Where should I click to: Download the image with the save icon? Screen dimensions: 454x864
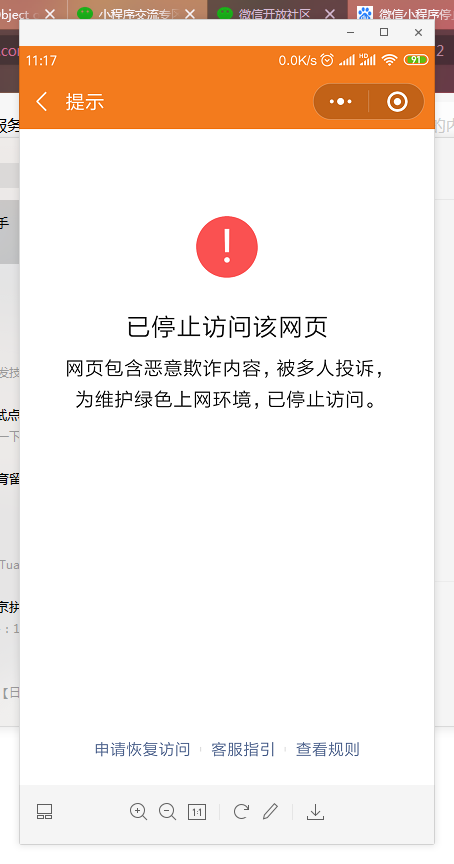click(315, 812)
